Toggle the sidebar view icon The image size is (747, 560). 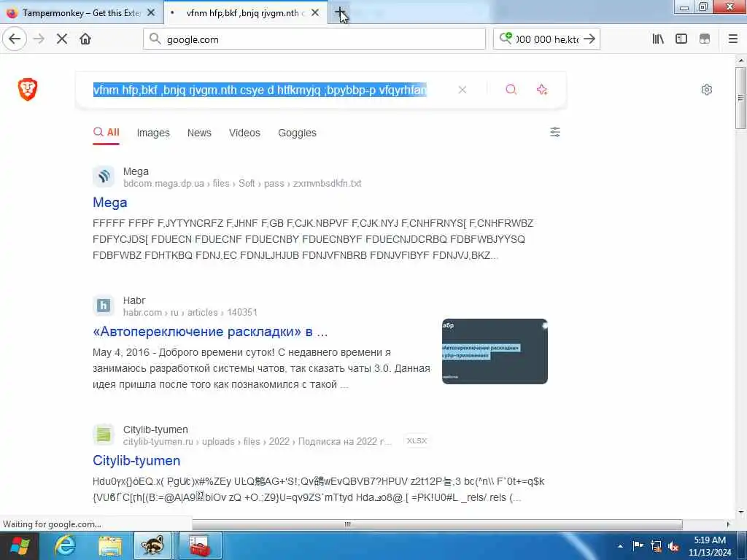tap(681, 39)
